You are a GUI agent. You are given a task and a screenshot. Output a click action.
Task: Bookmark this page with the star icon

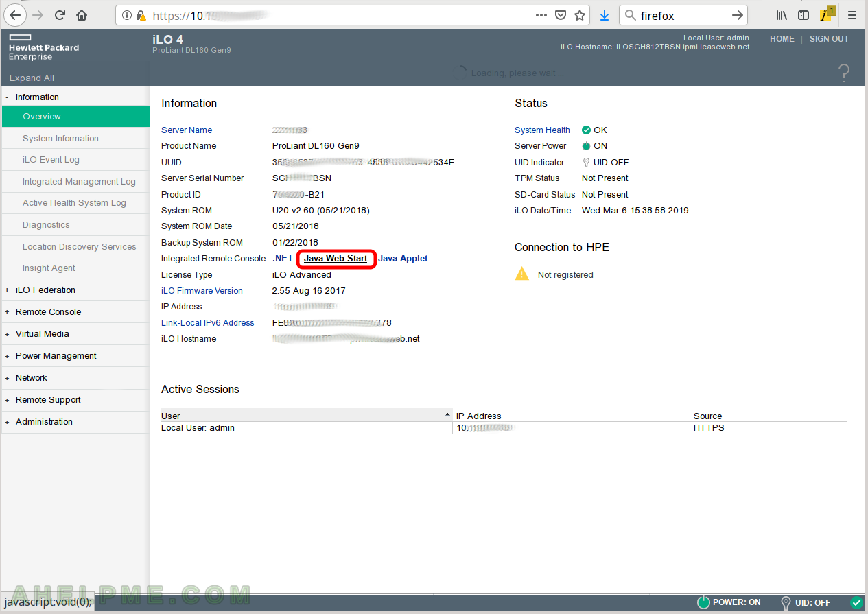click(x=580, y=15)
